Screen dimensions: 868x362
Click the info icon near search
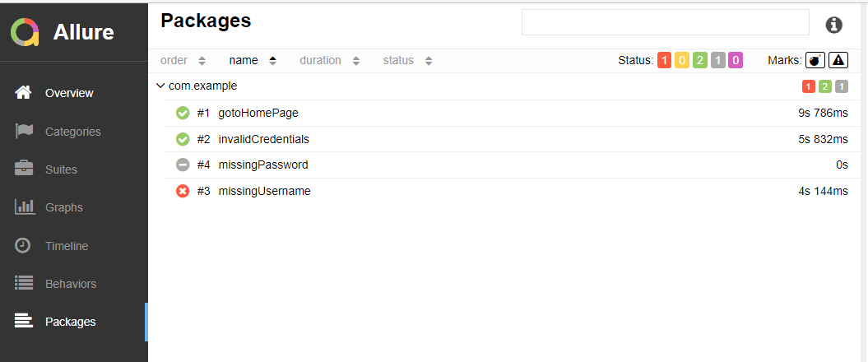[x=833, y=25]
